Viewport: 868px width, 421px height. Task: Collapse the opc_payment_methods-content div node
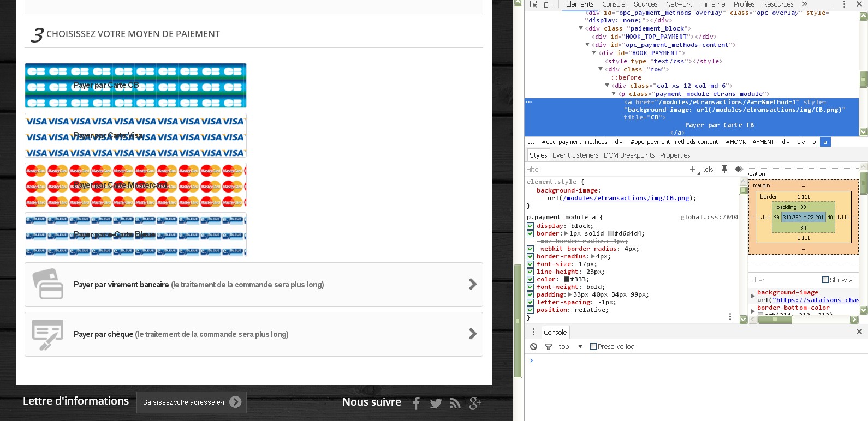point(587,45)
